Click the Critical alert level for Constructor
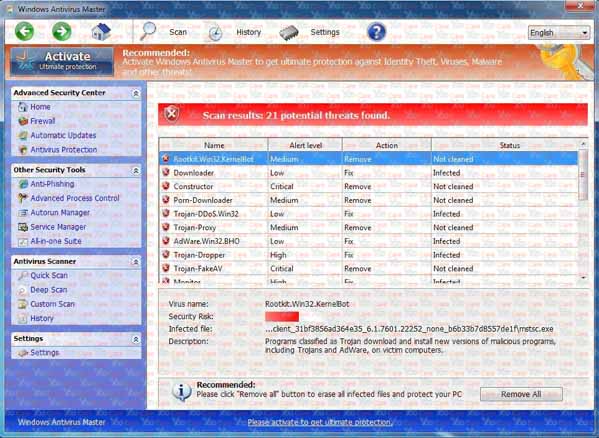The width and height of the screenshot is (599, 438). click(282, 186)
